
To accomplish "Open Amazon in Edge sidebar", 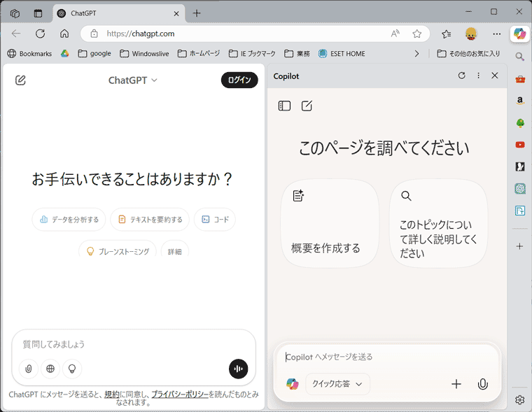I will coord(520,101).
